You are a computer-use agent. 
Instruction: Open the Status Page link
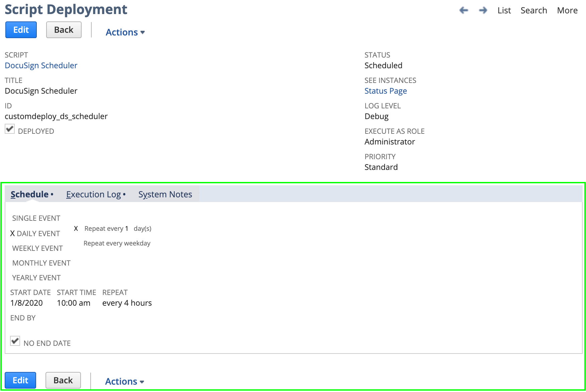click(385, 91)
